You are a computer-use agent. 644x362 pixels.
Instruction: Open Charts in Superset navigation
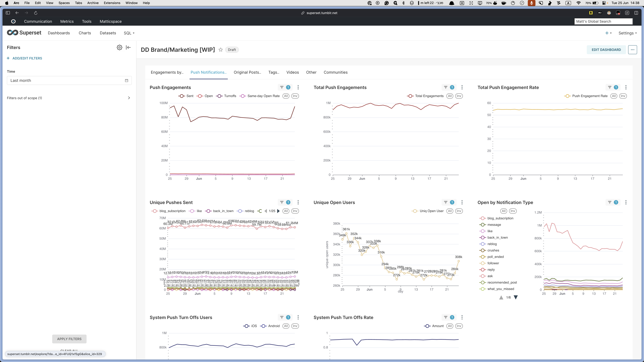[x=85, y=33]
